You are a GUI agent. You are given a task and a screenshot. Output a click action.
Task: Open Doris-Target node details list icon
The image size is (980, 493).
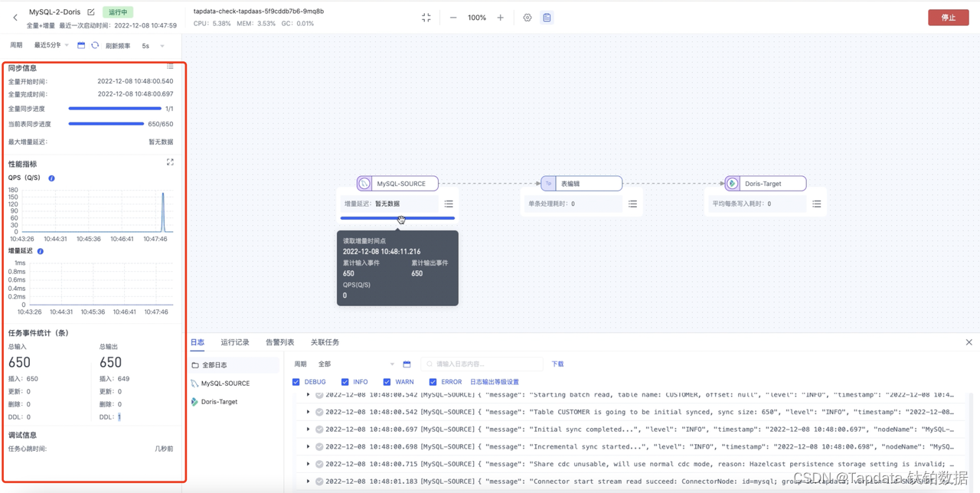816,204
